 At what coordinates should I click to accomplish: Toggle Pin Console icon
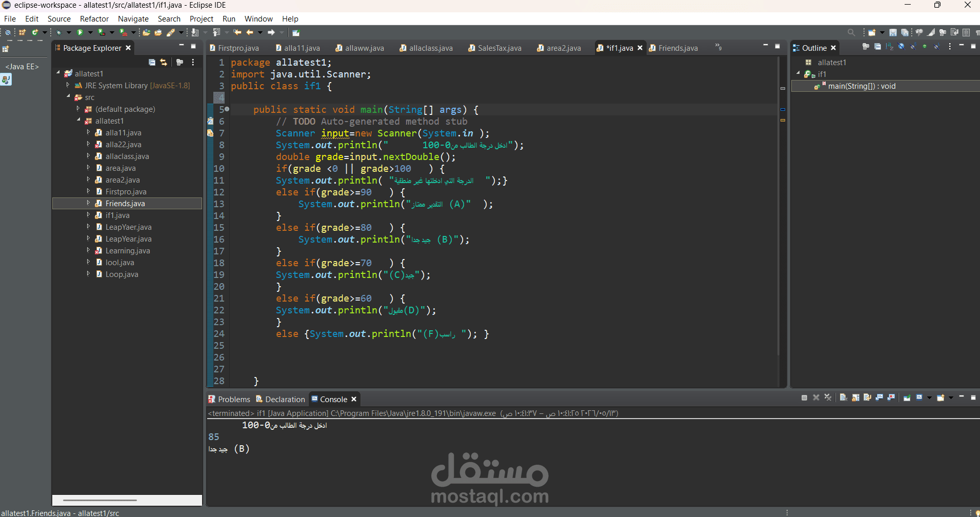click(x=907, y=397)
